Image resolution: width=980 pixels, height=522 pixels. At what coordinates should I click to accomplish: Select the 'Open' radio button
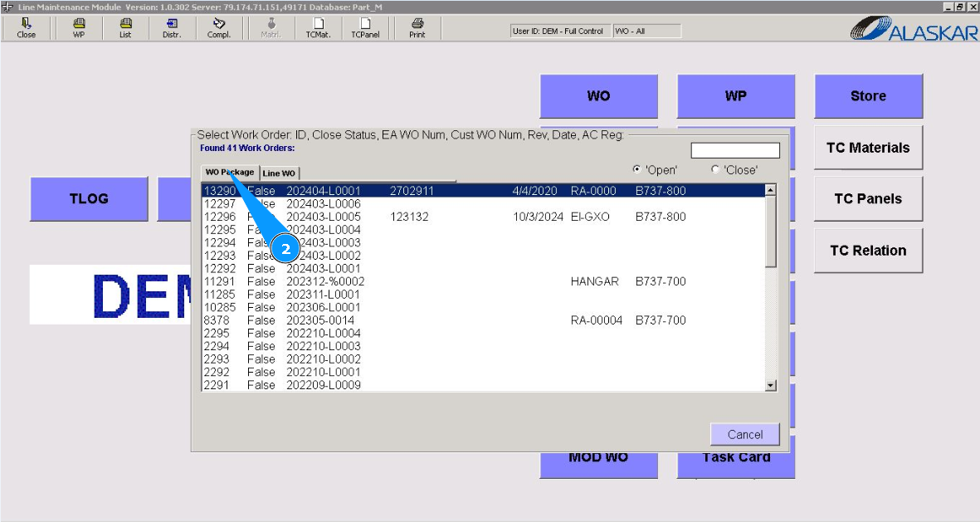coord(637,169)
